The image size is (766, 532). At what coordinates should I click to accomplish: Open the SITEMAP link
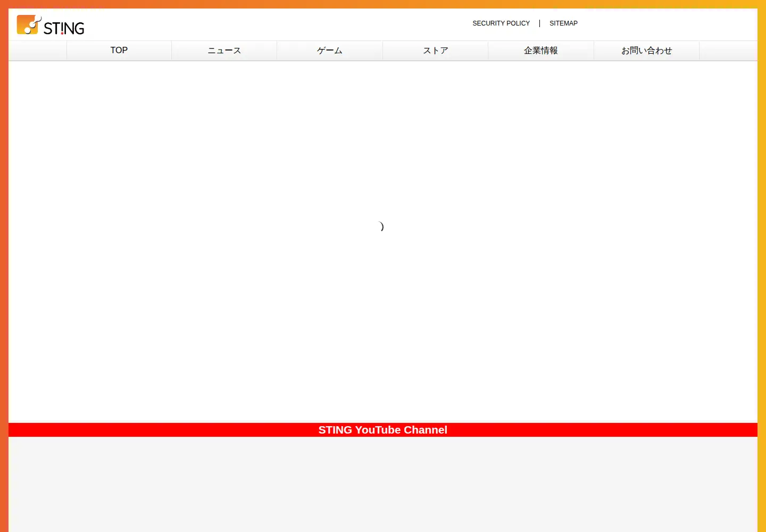tap(563, 23)
